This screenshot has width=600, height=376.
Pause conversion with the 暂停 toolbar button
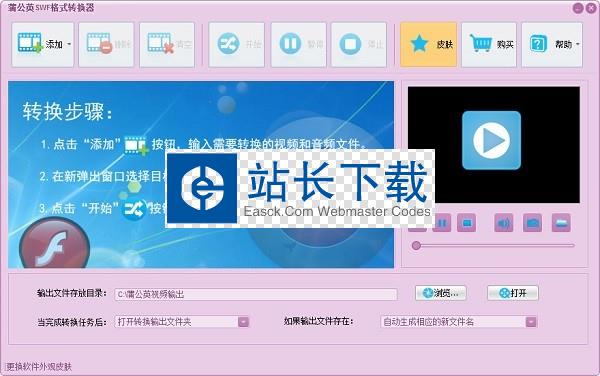pos(298,45)
